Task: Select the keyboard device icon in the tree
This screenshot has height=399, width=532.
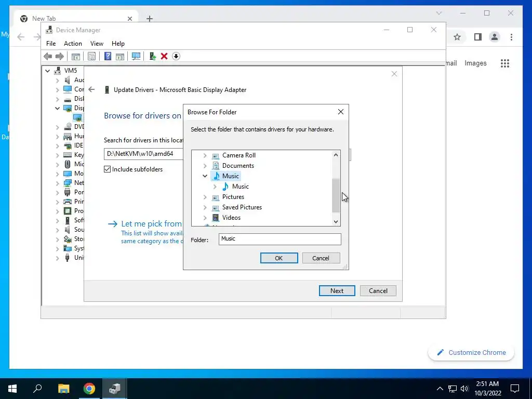Action: click(x=68, y=155)
